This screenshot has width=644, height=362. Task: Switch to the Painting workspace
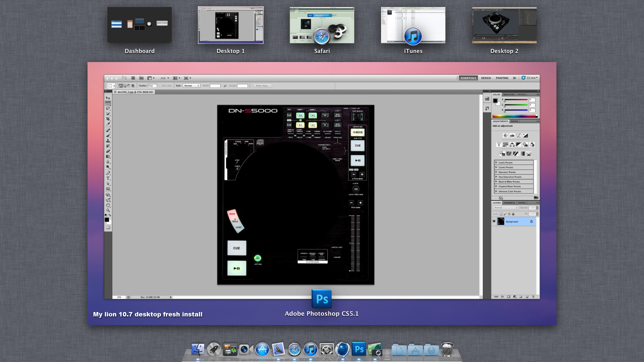[502, 78]
